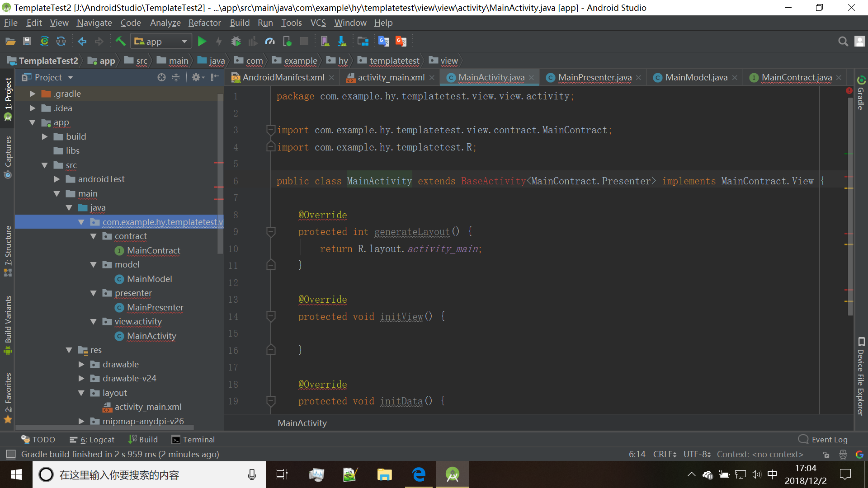Open the app run configuration dropdown
Screen dimensions: 868x488
pyautogui.click(x=161, y=42)
